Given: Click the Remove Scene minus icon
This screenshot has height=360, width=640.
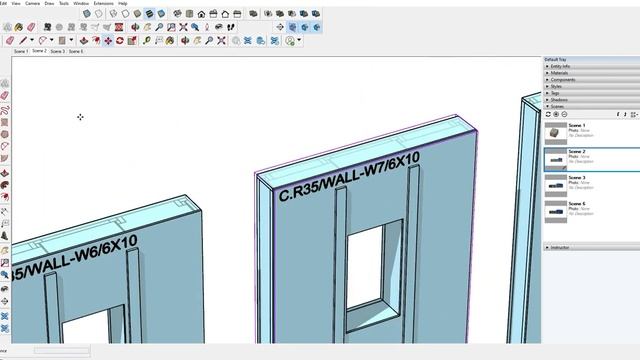Looking at the screenshot, I should [x=564, y=115].
